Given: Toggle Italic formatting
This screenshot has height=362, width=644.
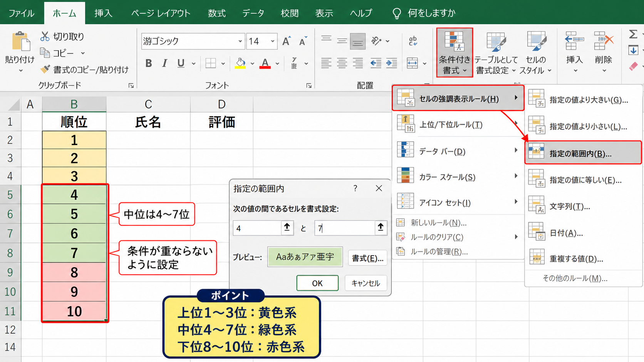Looking at the screenshot, I should click(x=164, y=63).
